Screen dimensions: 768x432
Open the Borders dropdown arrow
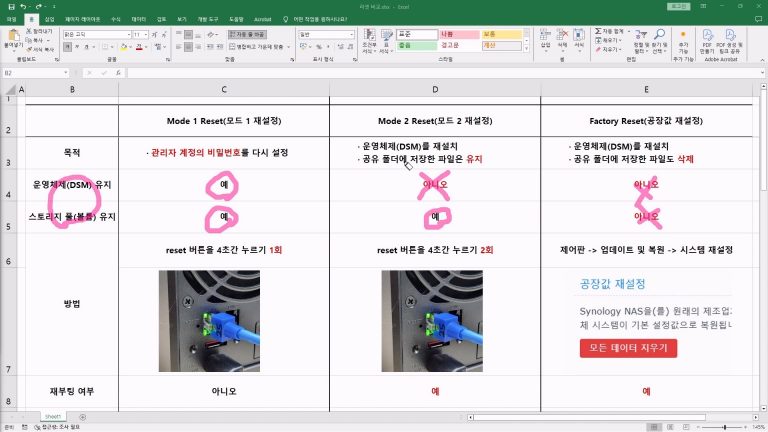(x=112, y=47)
